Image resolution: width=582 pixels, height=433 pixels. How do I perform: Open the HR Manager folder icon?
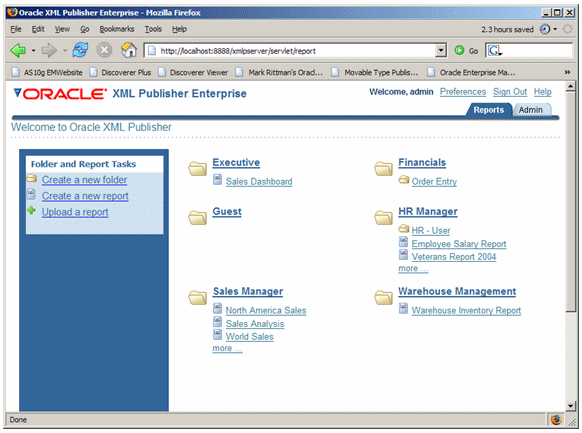(383, 218)
